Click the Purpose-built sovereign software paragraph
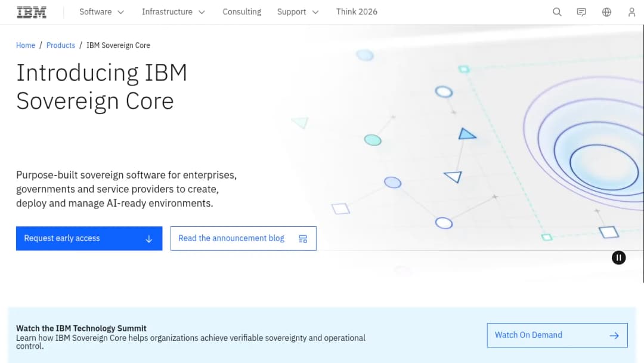 [x=126, y=189]
